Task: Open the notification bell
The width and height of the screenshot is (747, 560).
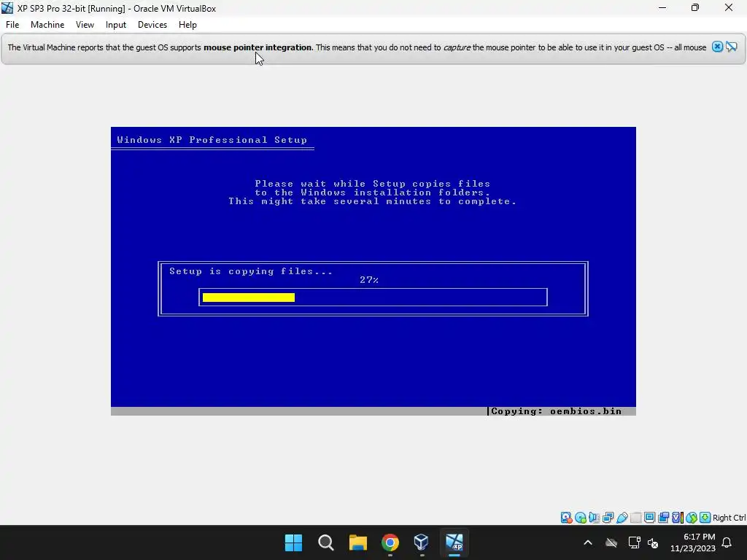Action: 727,542
